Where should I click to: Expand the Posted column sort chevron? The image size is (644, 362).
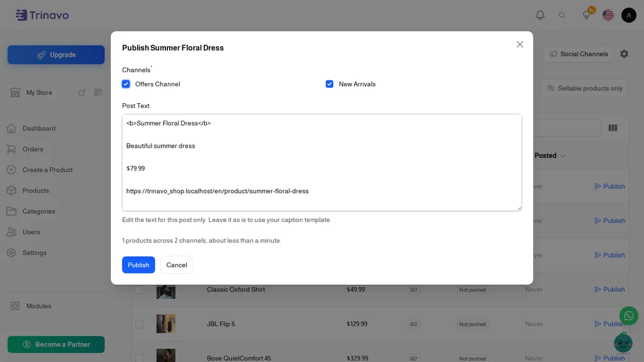click(x=563, y=156)
